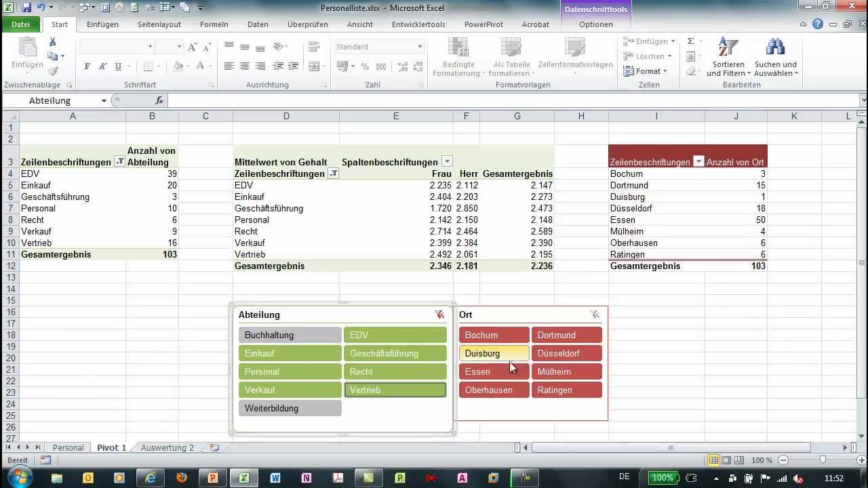
Task: Click the center alignment icon
Action: pos(244,66)
